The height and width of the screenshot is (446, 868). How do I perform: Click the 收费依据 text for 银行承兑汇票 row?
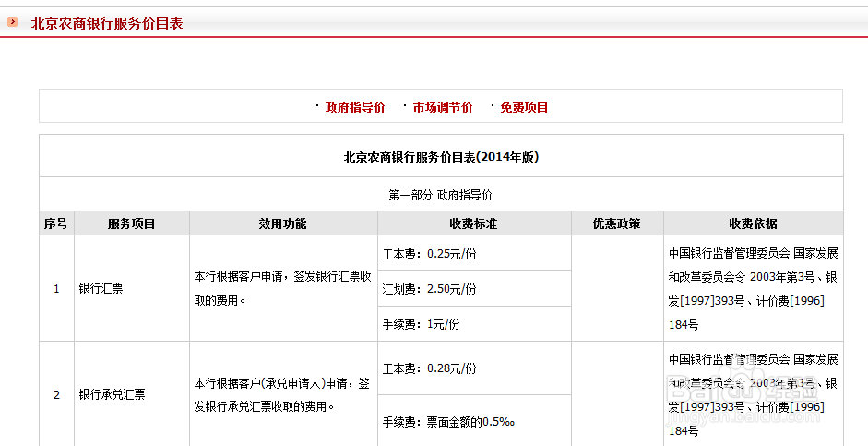[x=754, y=394]
